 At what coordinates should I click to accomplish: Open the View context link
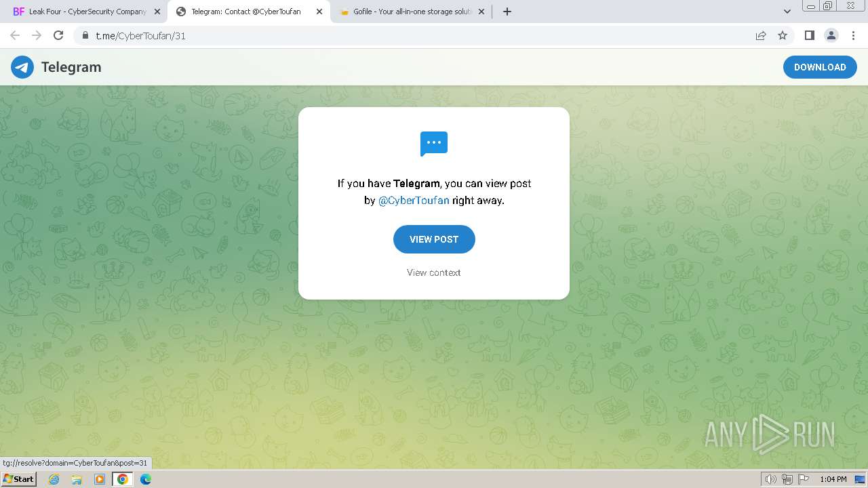(x=434, y=272)
